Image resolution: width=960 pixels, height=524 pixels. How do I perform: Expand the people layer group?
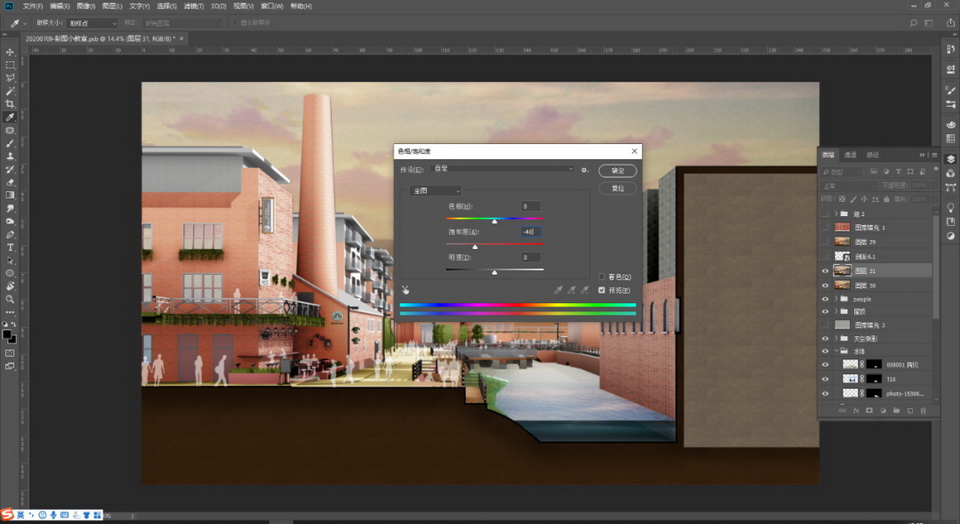tap(837, 298)
